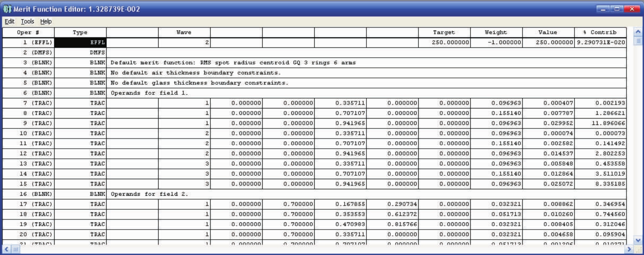Click the Wave column header
The image size is (644, 255).
click(x=184, y=33)
